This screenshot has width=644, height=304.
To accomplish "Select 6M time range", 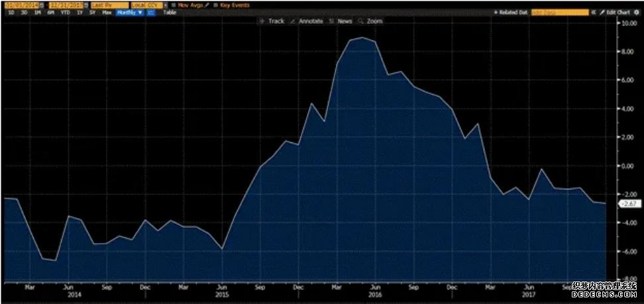I will click(50, 13).
